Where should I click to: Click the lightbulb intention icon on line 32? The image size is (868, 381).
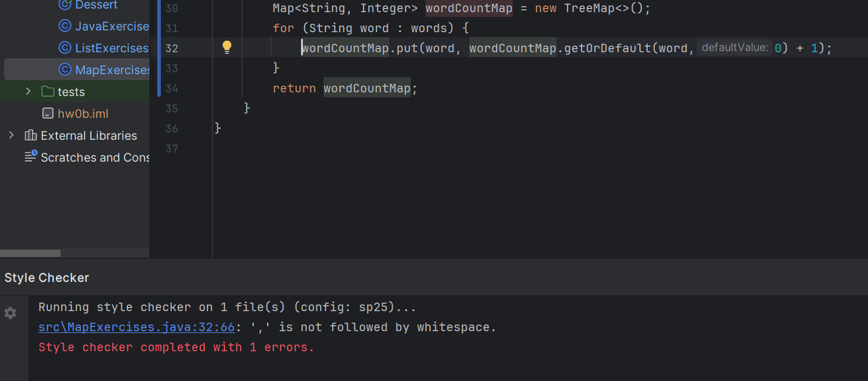click(226, 47)
